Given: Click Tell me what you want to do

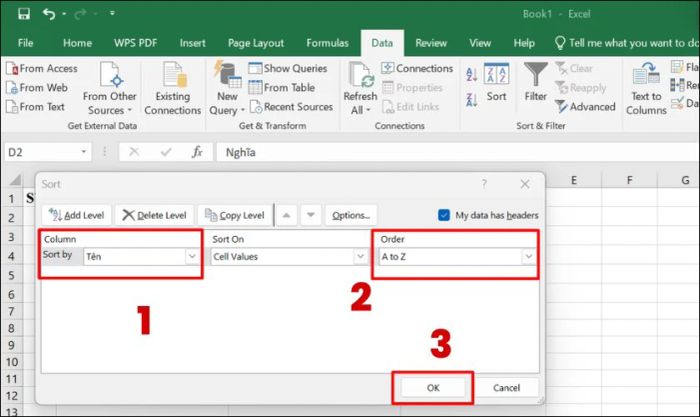Looking at the screenshot, I should pyautogui.click(x=627, y=43).
